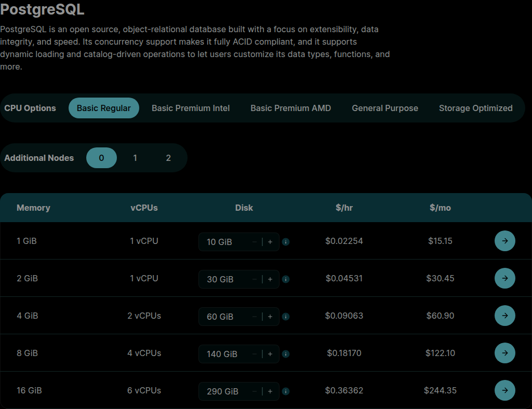Viewport: 532px width, 409px height.
Task: Click the Disk column header
Action: (244, 208)
